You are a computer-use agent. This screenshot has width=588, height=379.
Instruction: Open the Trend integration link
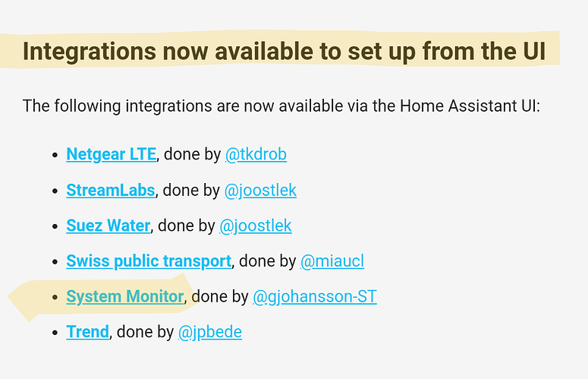click(87, 332)
